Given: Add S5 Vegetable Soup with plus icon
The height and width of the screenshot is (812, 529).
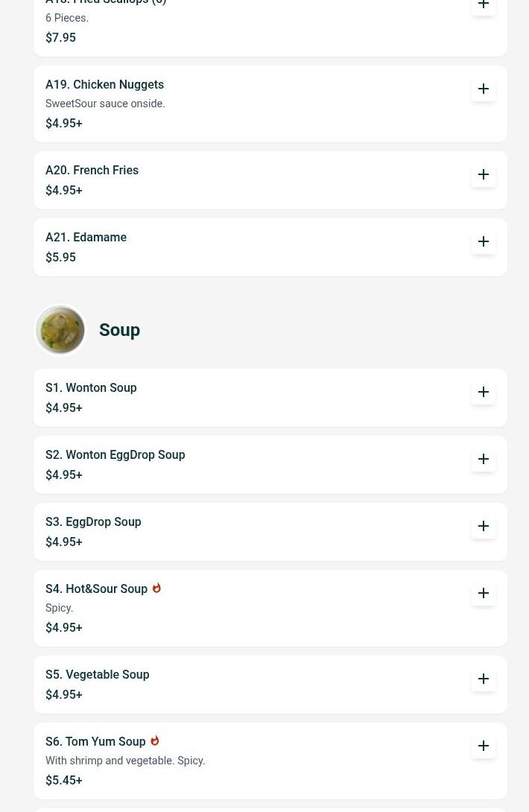Looking at the screenshot, I should tap(484, 679).
